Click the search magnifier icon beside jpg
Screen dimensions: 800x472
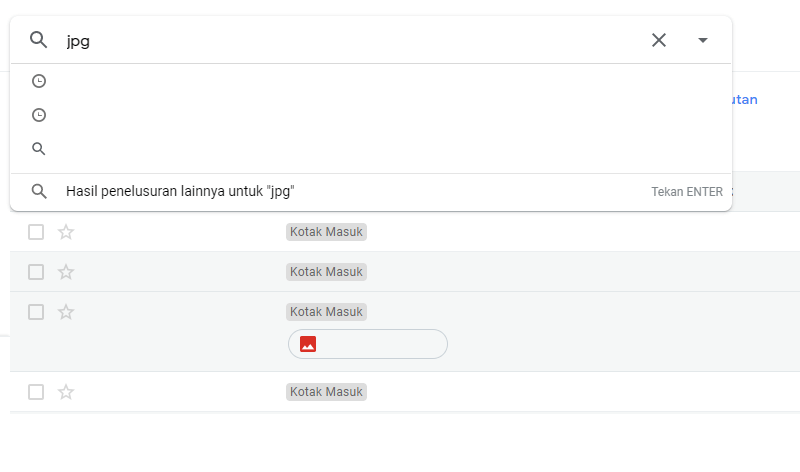(38, 40)
